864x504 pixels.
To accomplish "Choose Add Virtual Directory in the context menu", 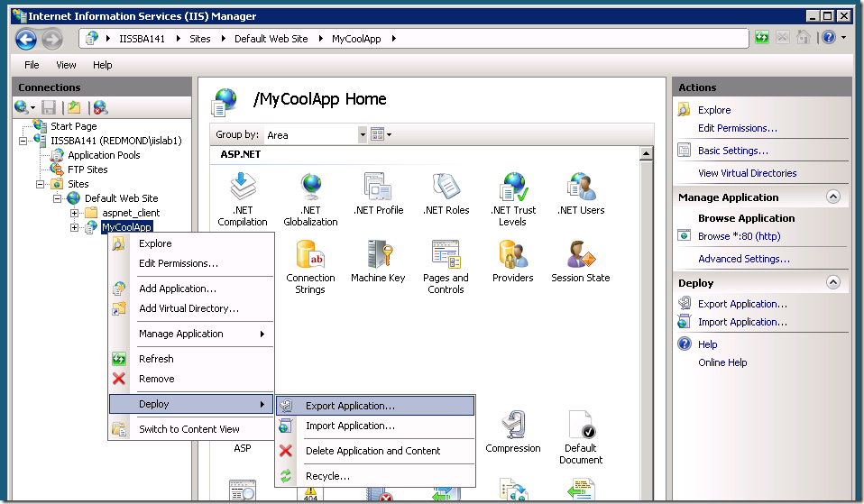I will pos(191,308).
